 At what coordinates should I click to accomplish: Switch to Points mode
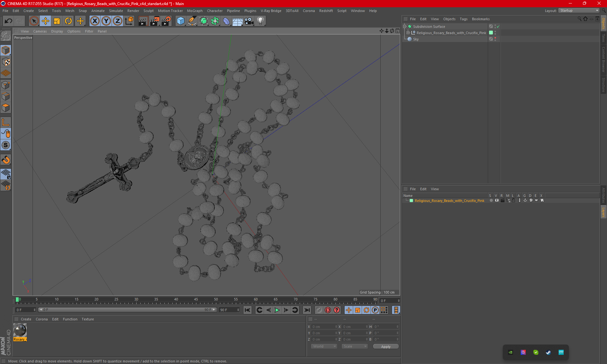pyautogui.click(x=6, y=85)
